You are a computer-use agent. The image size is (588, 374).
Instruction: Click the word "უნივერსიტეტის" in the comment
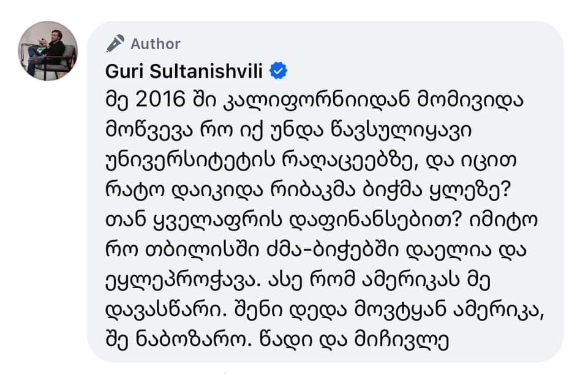coord(185,159)
